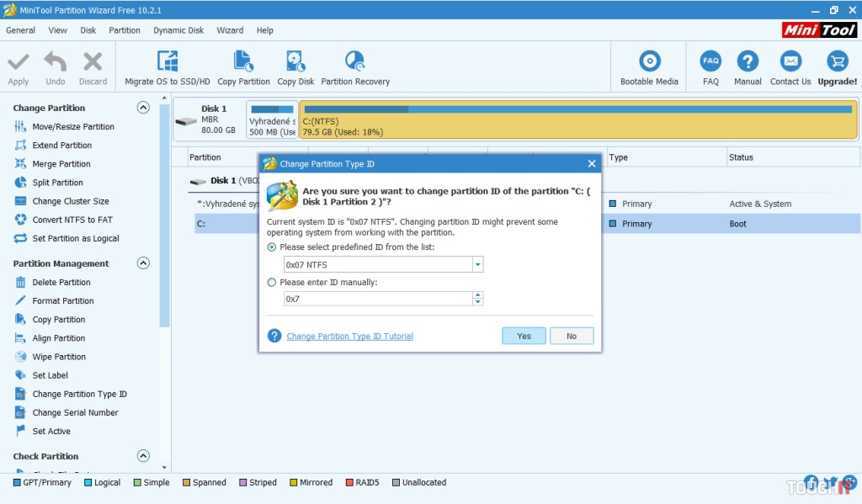Open the Bootable Media builder
Screen dimensions: 862x504
tap(649, 62)
